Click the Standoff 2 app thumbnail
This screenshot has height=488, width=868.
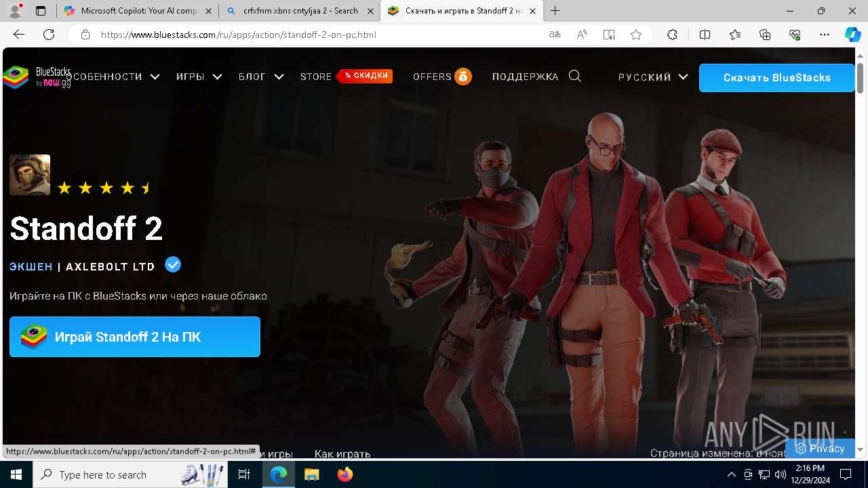[x=30, y=175]
